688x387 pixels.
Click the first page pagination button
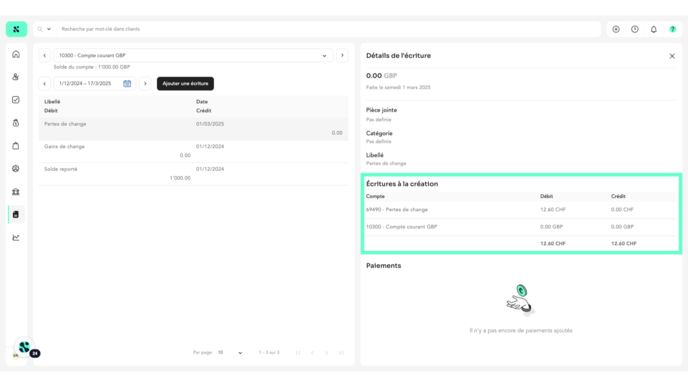coord(298,352)
